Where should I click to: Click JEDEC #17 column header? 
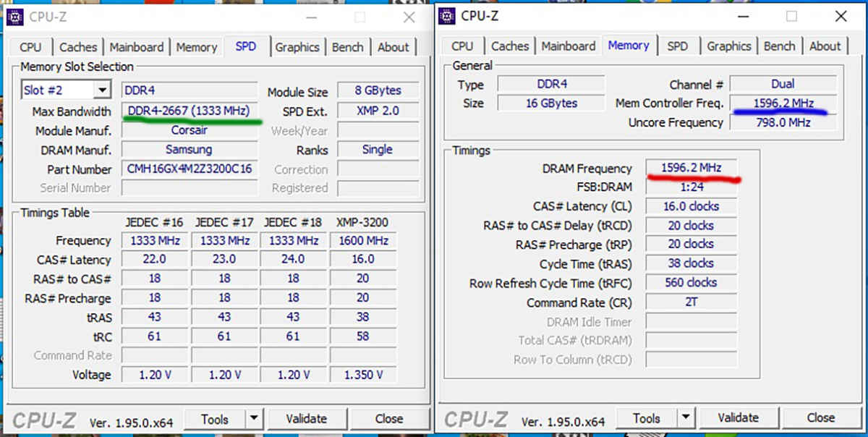click(224, 221)
